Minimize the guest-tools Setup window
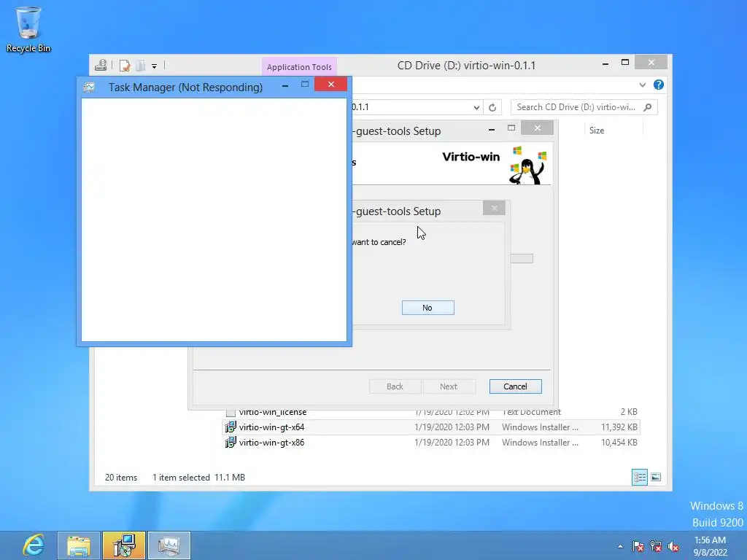 491,128
